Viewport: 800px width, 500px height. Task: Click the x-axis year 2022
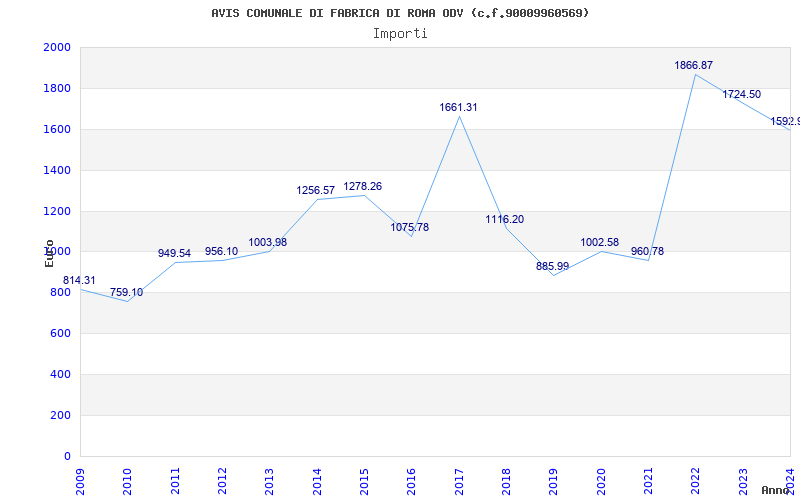[695, 482]
